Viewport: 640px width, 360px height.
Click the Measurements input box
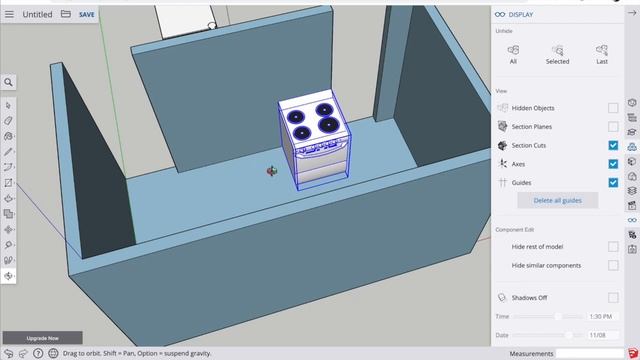(x=590, y=353)
